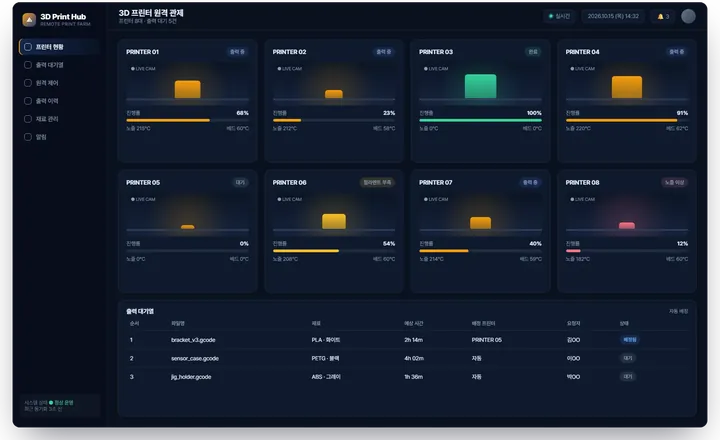Click the 대기 status badge for sensor_case.gcode
The width and height of the screenshot is (720, 440).
(x=628, y=358)
